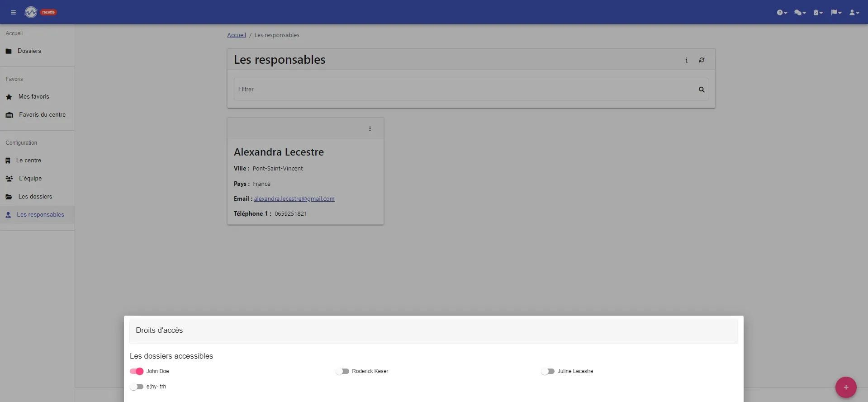Click the Configuration section label in the sidebar

pyautogui.click(x=21, y=143)
